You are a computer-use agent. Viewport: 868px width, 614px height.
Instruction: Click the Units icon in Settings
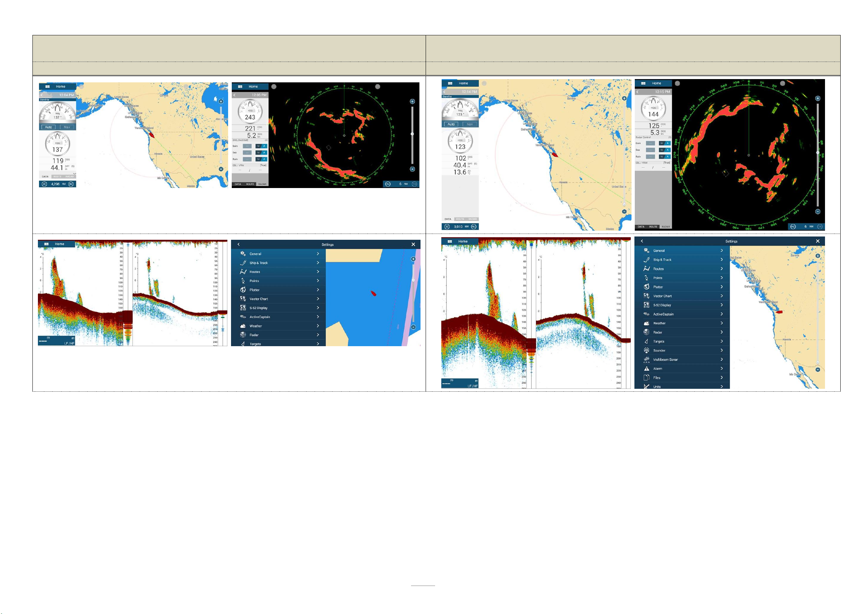point(646,386)
